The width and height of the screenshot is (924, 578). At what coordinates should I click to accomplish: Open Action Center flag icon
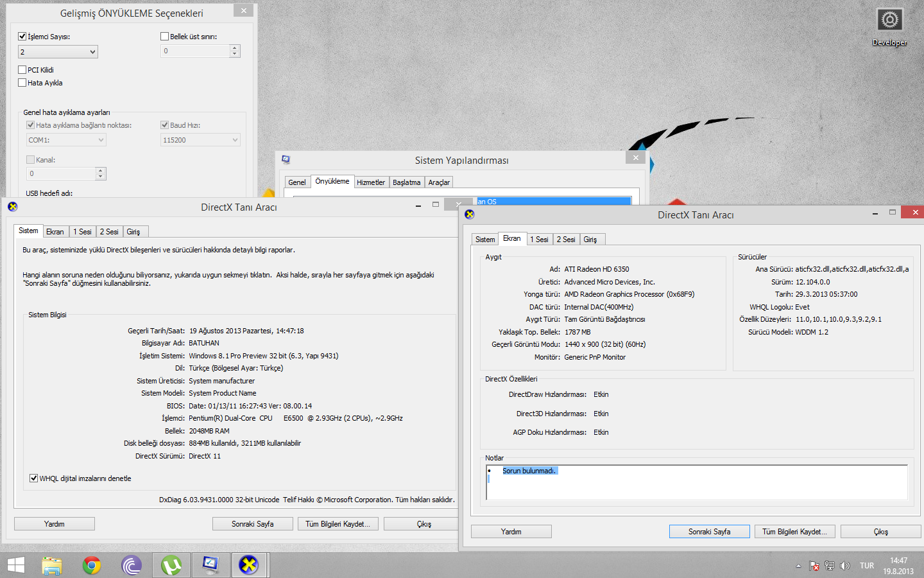point(814,566)
